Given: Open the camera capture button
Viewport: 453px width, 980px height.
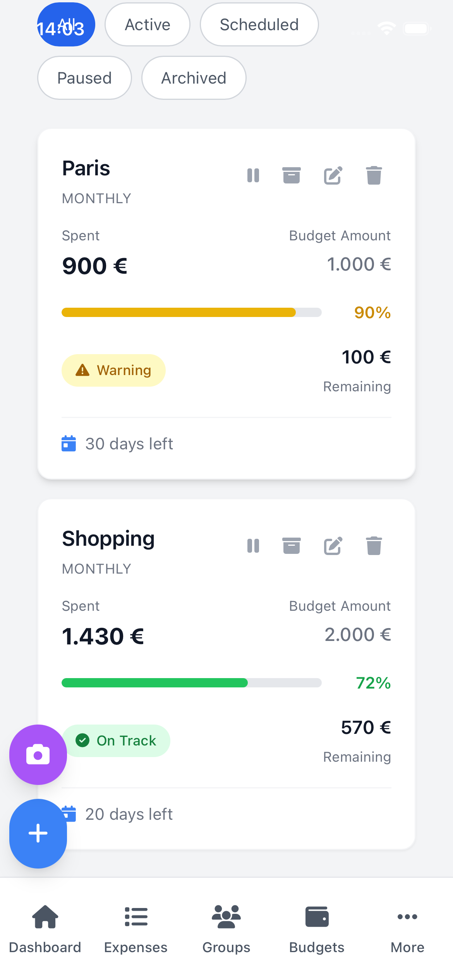Looking at the screenshot, I should tap(38, 754).
